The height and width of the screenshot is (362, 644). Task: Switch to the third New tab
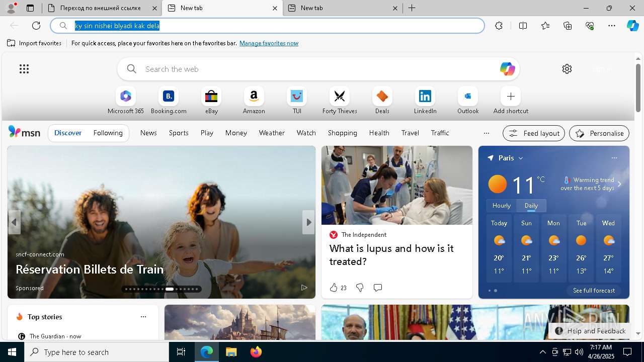coord(342,8)
